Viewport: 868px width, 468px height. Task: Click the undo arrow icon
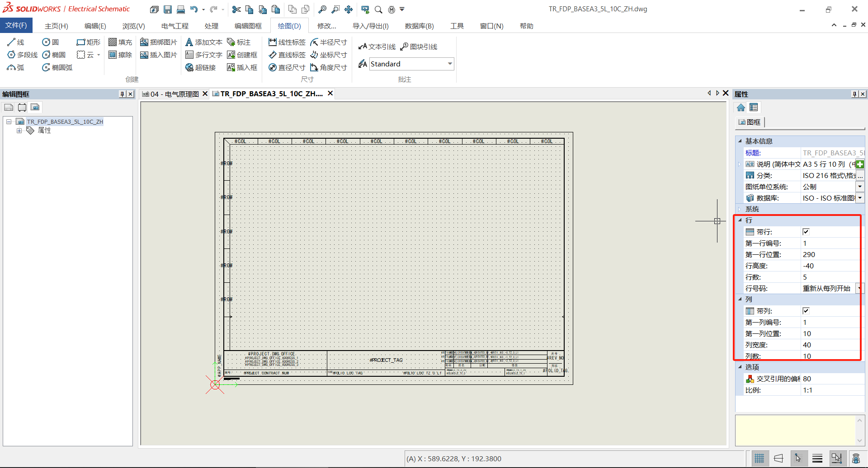tap(194, 9)
